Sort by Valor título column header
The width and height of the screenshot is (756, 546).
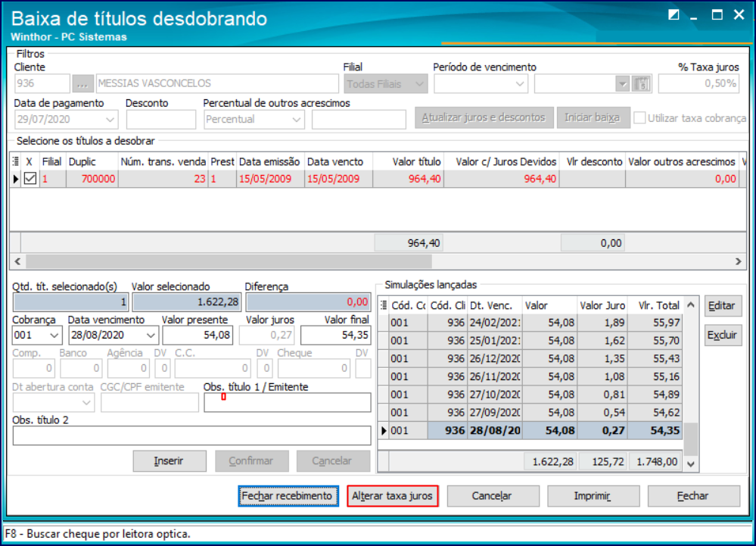[409, 161]
